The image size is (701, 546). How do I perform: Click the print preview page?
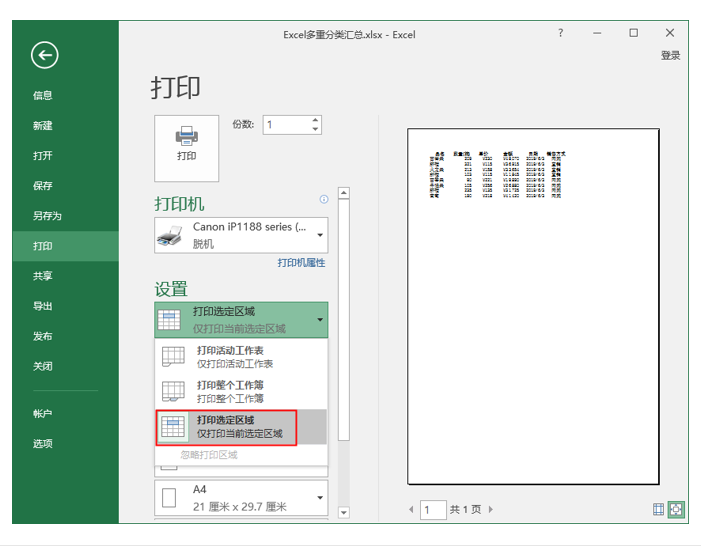click(533, 306)
